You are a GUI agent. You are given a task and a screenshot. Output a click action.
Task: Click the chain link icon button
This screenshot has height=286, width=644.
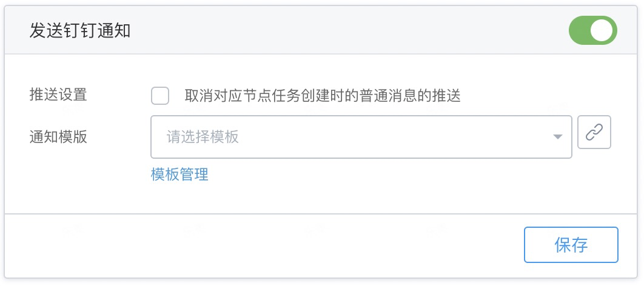(x=594, y=132)
